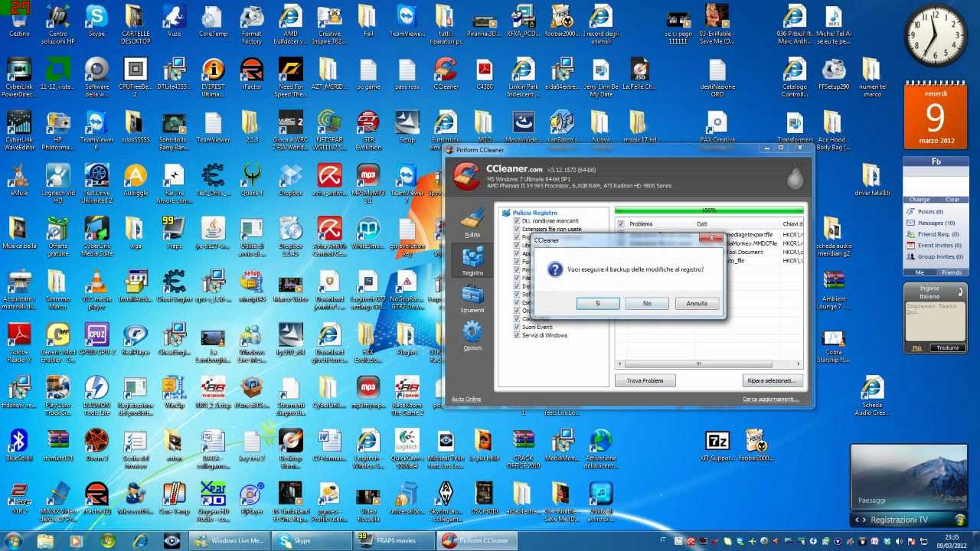
Task: Open the Strumenti toolbox in CCleaner sidebar
Action: (472, 298)
